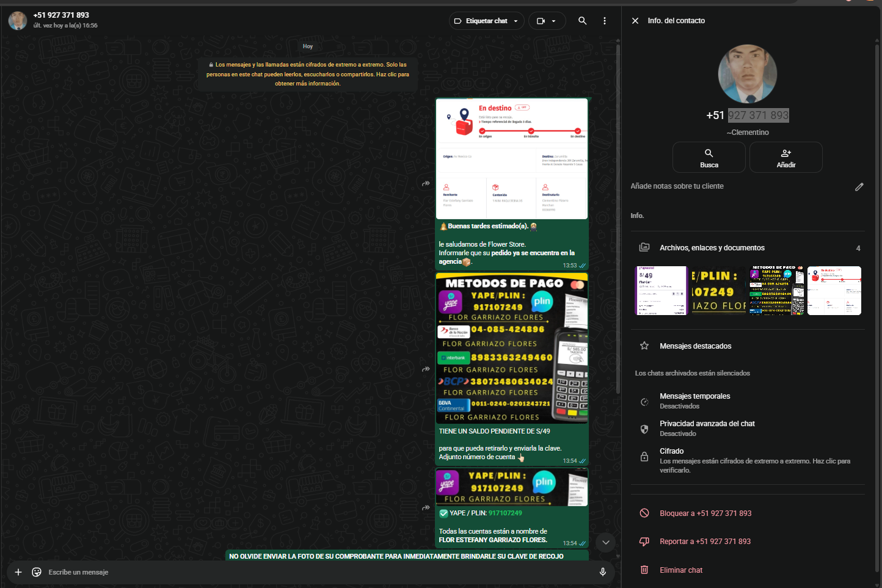Type in the Escribe un mensaje field

click(305, 572)
